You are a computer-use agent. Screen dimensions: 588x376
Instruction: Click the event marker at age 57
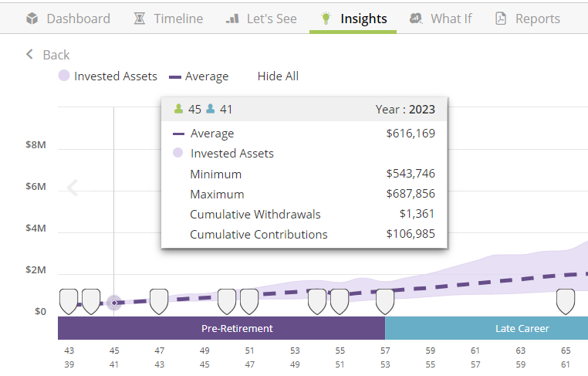[x=385, y=301]
